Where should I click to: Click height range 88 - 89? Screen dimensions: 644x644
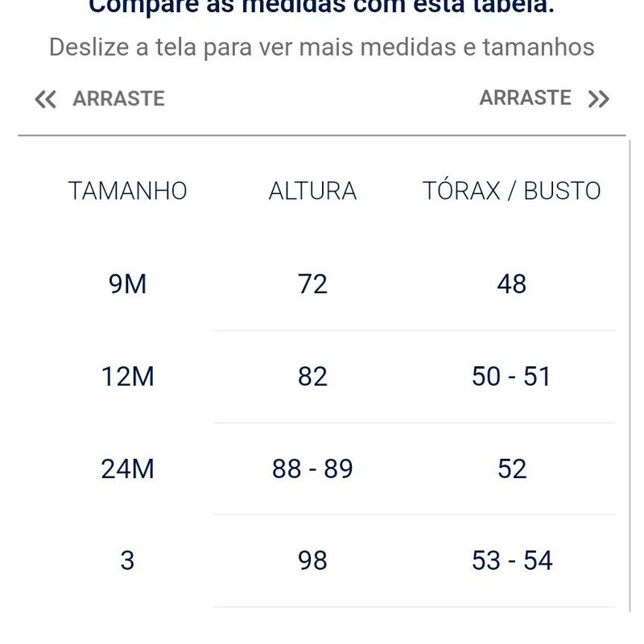click(312, 469)
